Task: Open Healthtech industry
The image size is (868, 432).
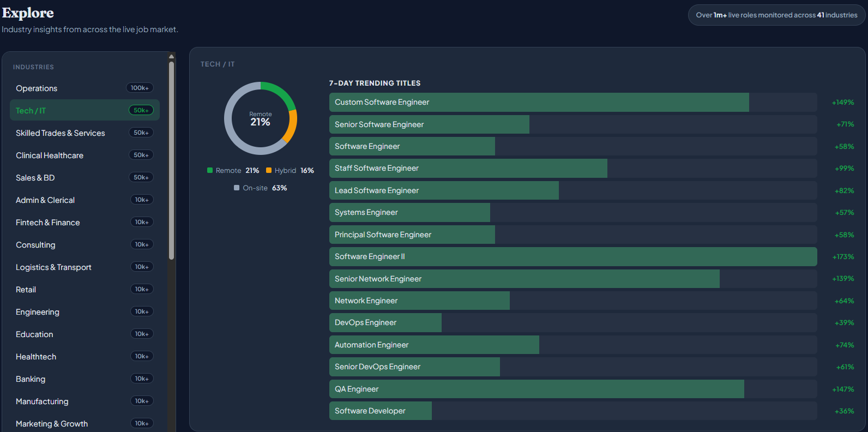Action: click(85, 356)
